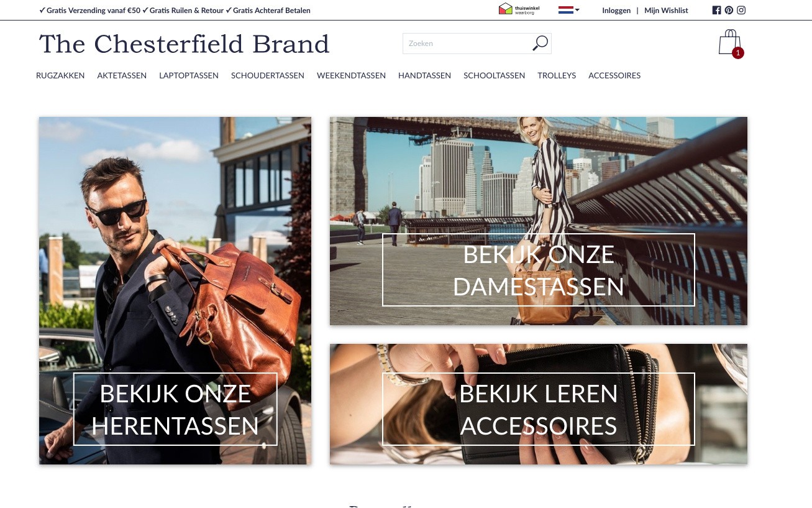Open the Rugzakken menu

tap(60, 76)
